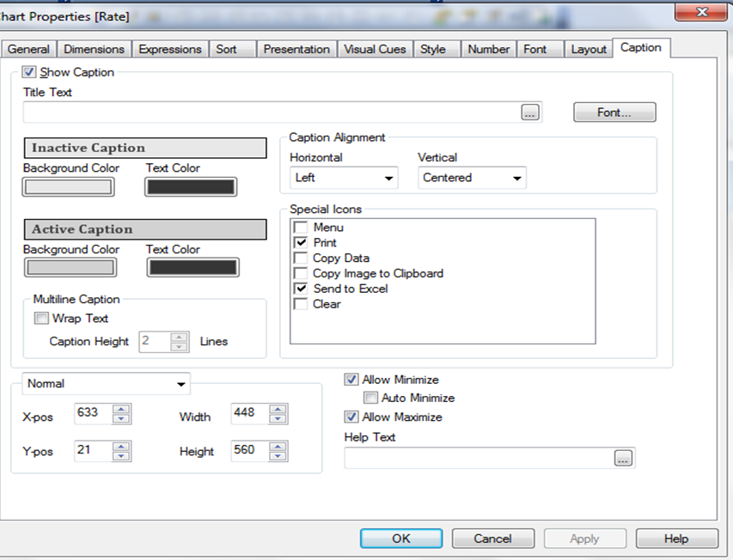Viewport: 733px width, 560px height.
Task: Disable Send to Excel icon option
Action: 300,289
